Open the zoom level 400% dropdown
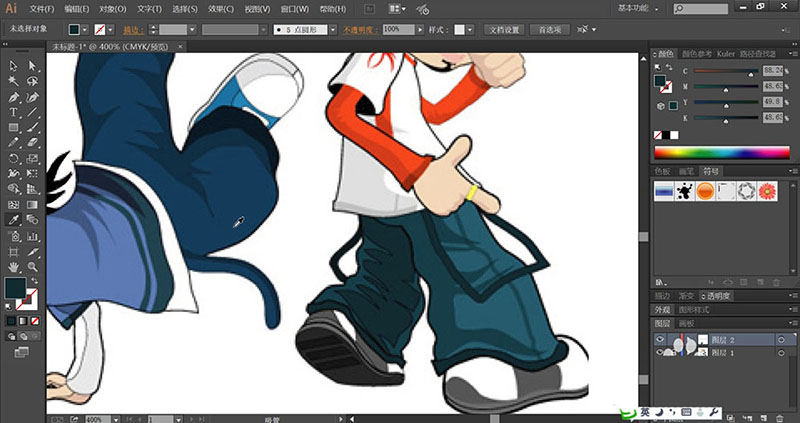This screenshot has width=800, height=423. click(116, 419)
